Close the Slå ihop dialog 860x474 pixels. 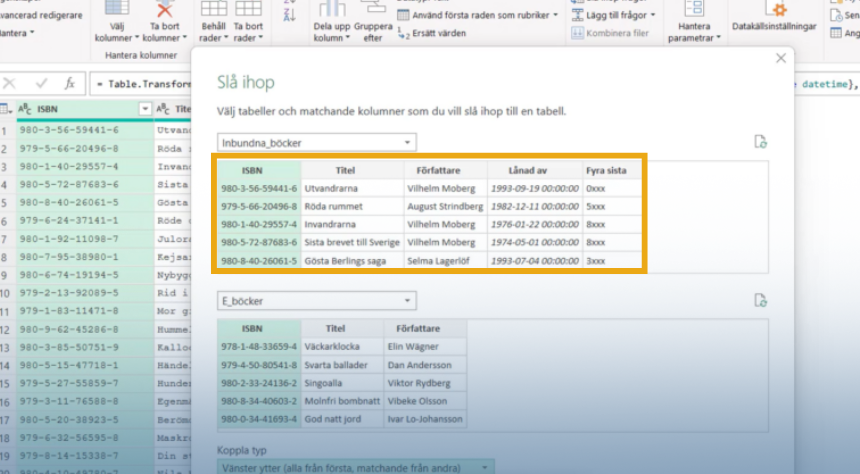[779, 60]
